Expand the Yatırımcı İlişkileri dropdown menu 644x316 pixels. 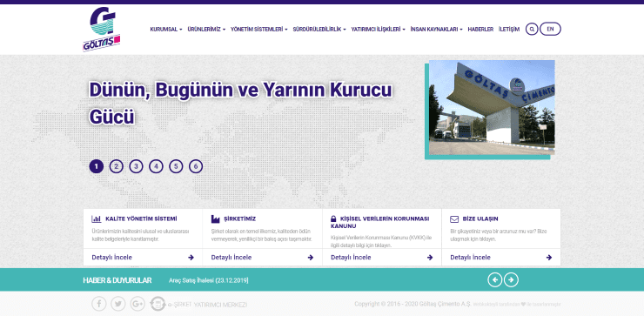378,30
